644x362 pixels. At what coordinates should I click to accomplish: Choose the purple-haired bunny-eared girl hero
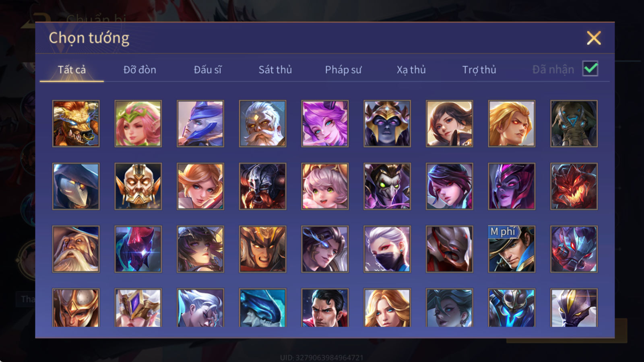[325, 123]
